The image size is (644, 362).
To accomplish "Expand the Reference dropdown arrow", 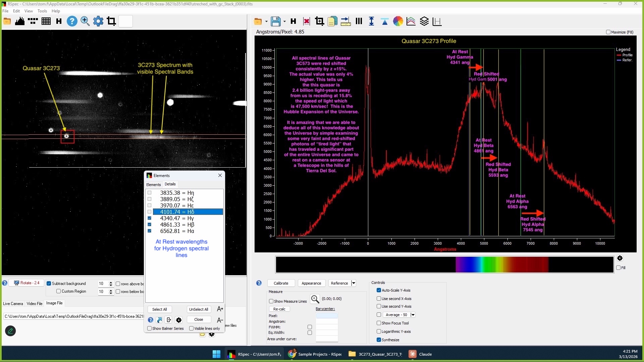I will 353,283.
